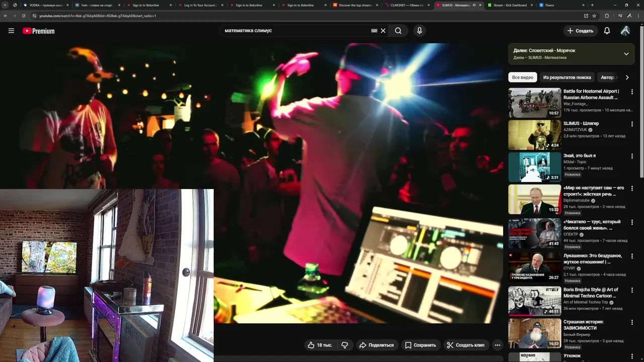Expand the Далее playlist panel chevron
The height and width of the screenshot is (362, 644).
click(x=626, y=54)
